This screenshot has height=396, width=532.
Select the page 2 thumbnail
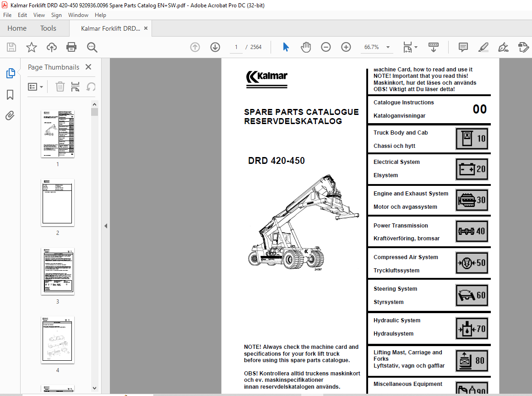click(58, 203)
